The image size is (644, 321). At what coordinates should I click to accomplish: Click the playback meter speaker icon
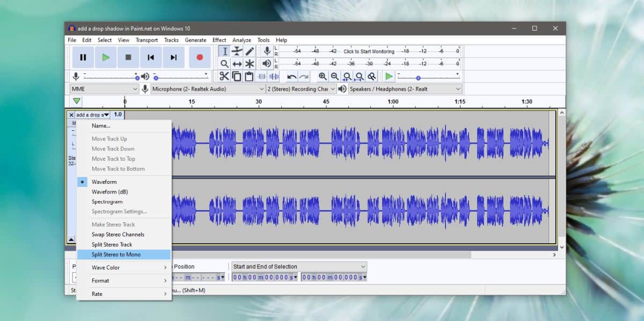(x=267, y=63)
